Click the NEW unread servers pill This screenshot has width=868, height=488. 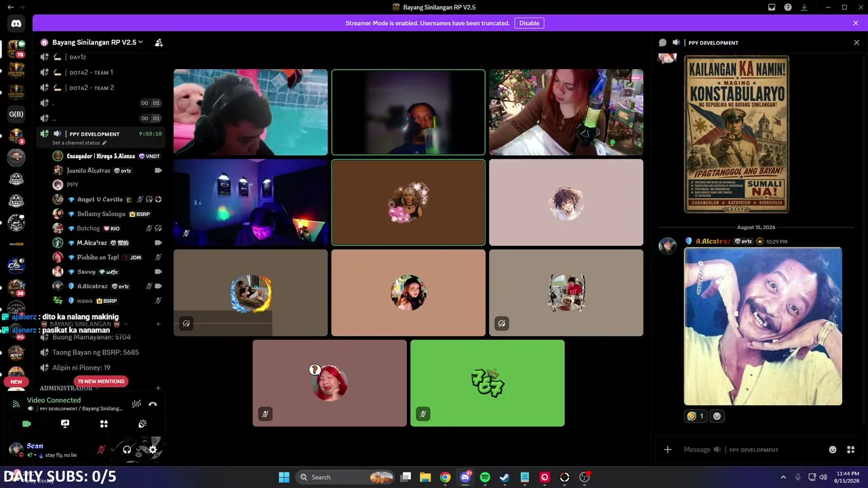tap(16, 382)
